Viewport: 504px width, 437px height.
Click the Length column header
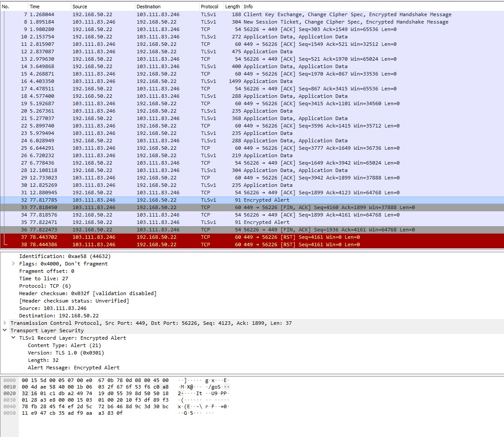[x=232, y=7]
